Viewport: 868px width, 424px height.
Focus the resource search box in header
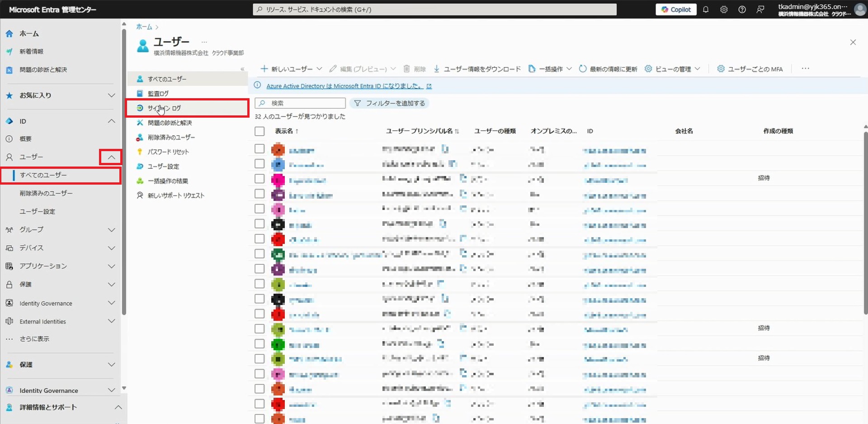coord(434,10)
